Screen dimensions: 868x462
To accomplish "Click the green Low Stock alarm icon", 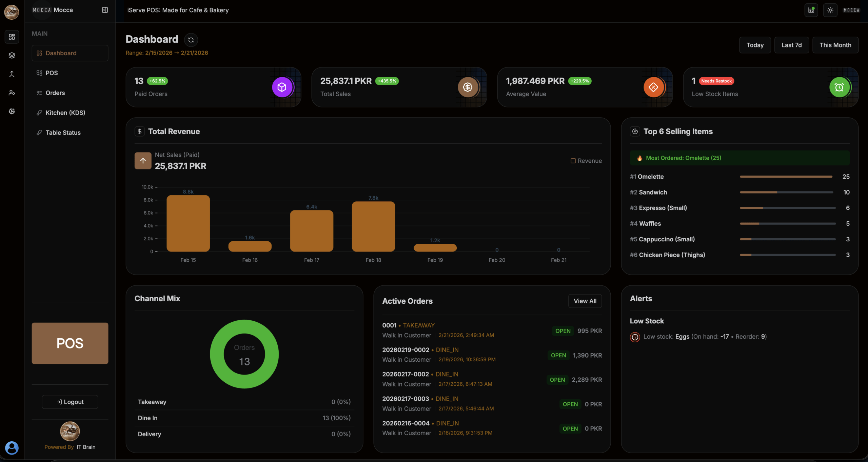I will [839, 87].
